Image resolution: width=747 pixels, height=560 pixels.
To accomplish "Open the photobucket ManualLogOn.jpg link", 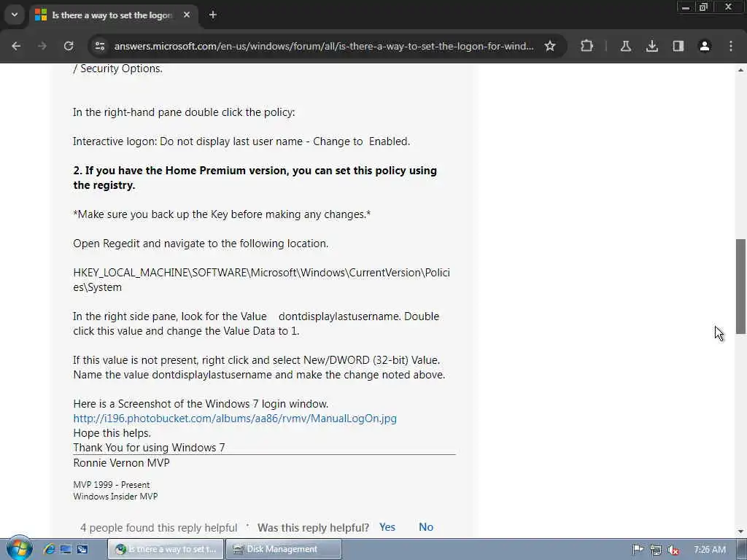I will [235, 419].
